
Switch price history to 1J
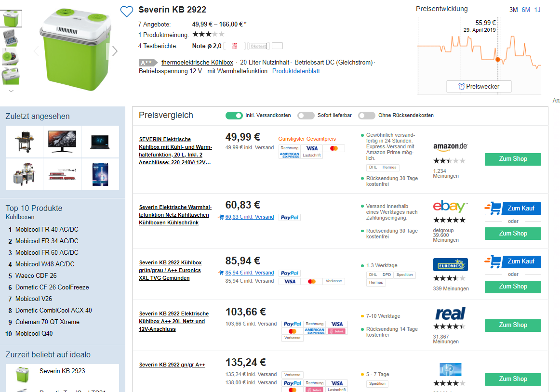tap(537, 10)
